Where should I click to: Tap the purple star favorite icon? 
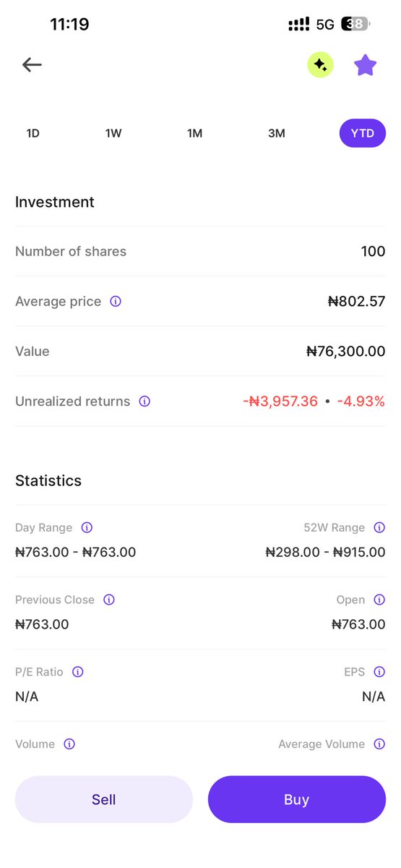pos(366,65)
